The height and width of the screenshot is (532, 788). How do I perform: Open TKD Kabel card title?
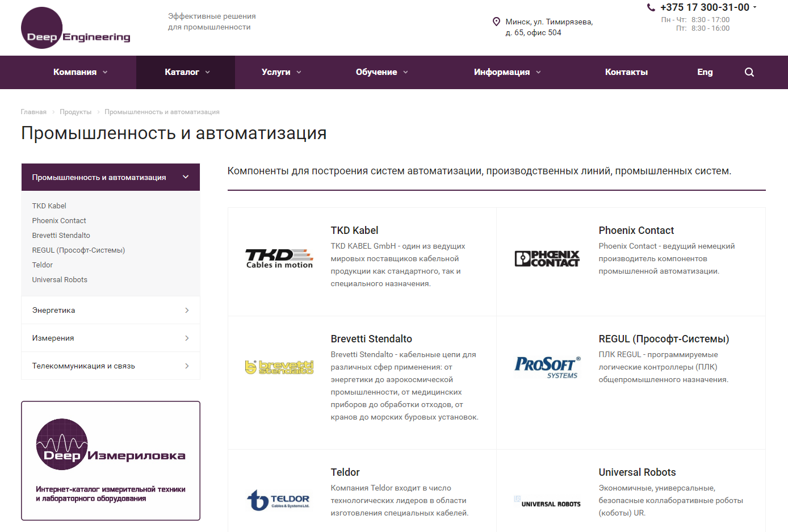click(354, 231)
